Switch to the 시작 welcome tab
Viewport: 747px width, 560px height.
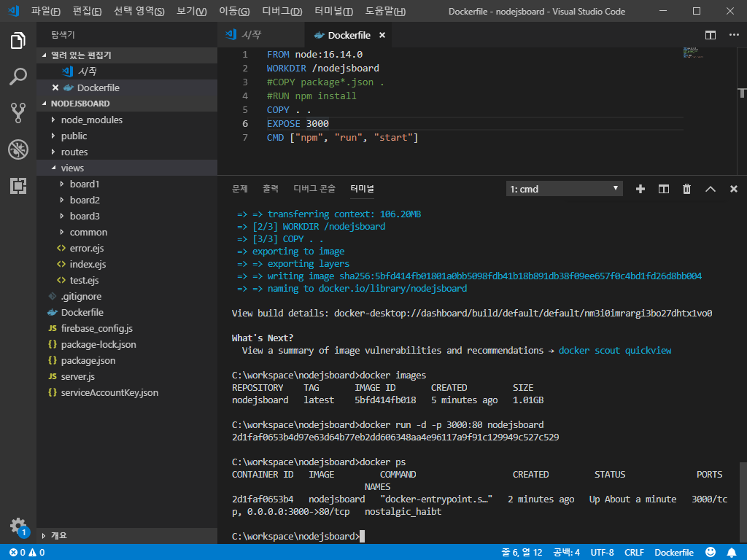click(x=261, y=35)
